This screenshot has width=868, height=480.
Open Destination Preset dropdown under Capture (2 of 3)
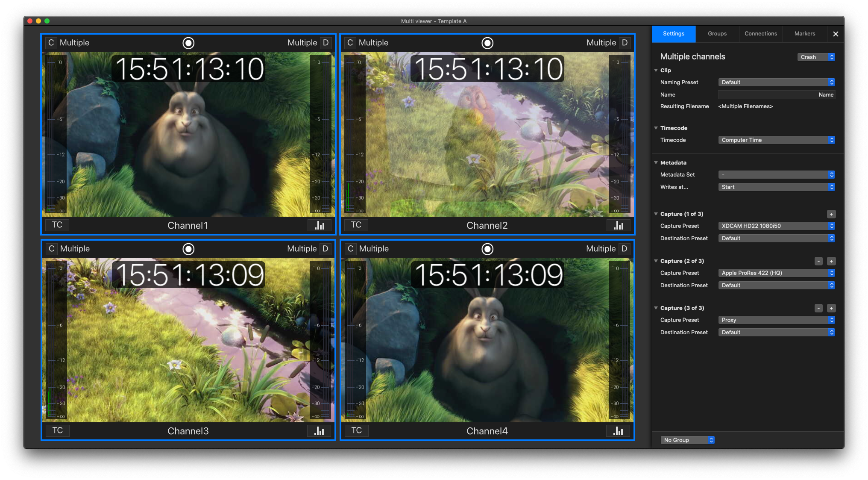[777, 285]
